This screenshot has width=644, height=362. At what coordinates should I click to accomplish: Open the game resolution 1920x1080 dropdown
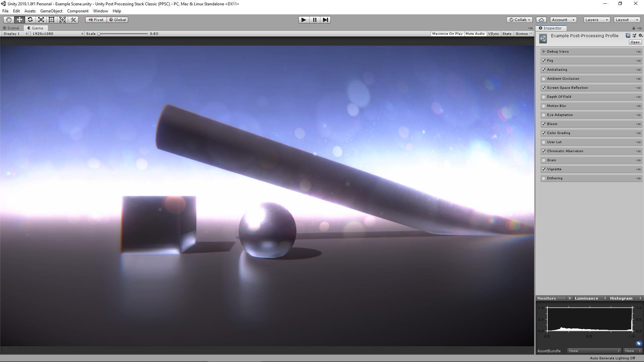[57, 34]
